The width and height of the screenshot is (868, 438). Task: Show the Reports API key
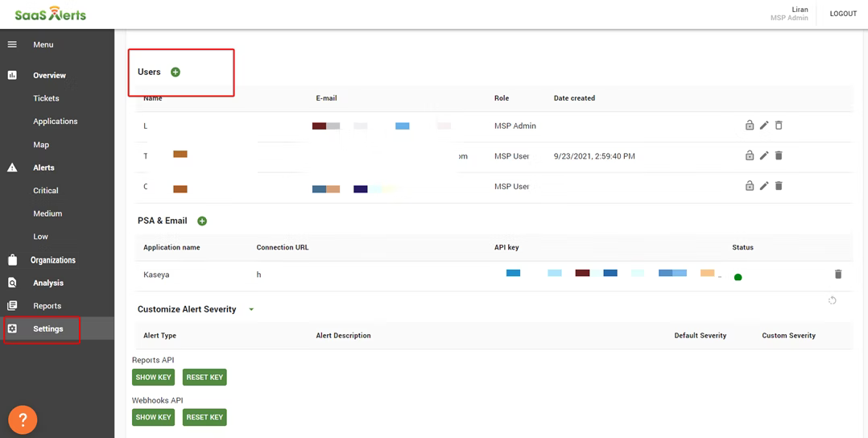[153, 377]
